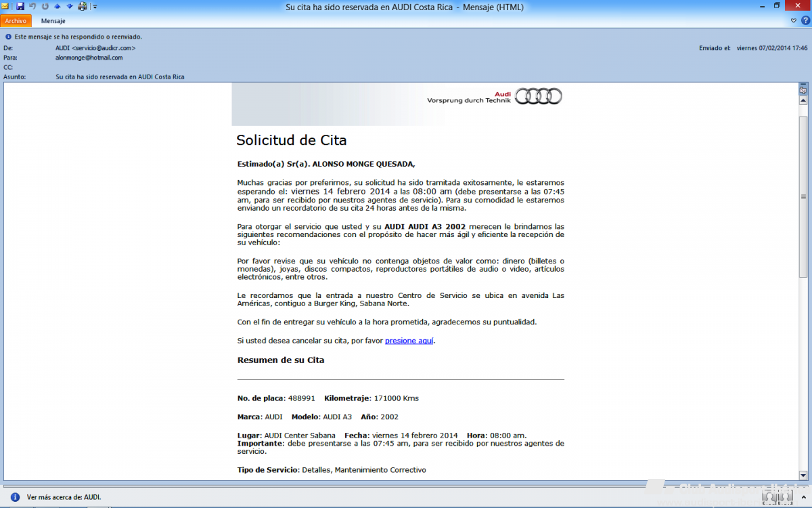Click scroll up arrow of message scrollbar

pos(803,100)
